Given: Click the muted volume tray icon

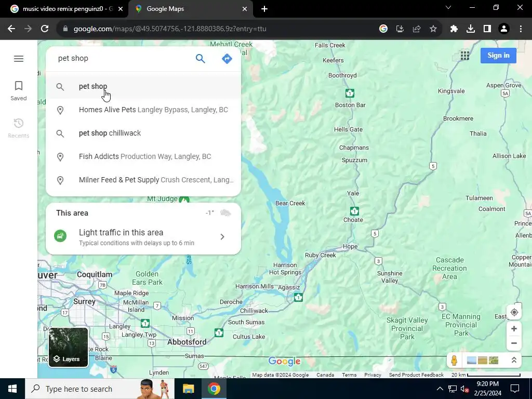Looking at the screenshot, I should pos(464,389).
